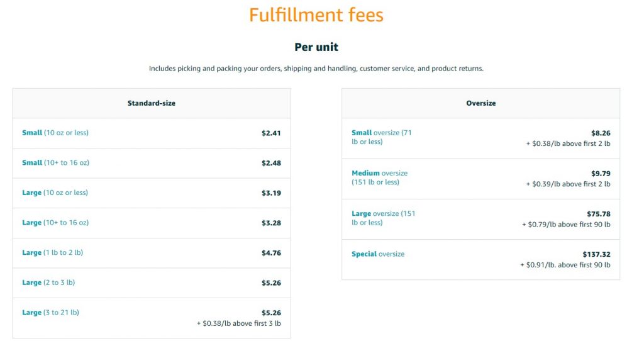644x341 pixels.
Task: Click the Medium oversize link
Action: [x=379, y=177]
